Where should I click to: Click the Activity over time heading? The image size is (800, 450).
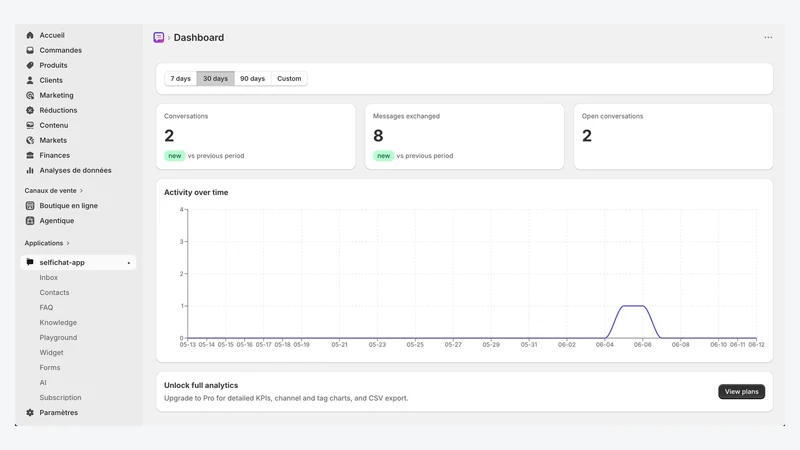point(196,192)
